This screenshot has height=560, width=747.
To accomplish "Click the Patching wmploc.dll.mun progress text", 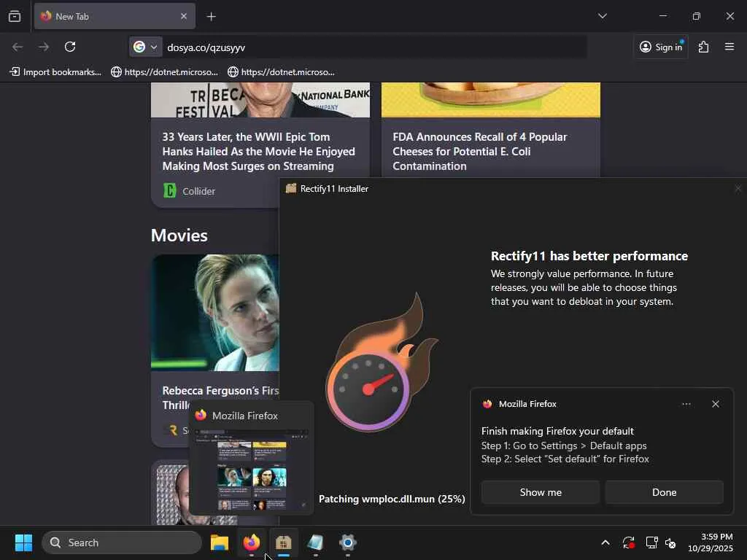I will (x=392, y=499).
